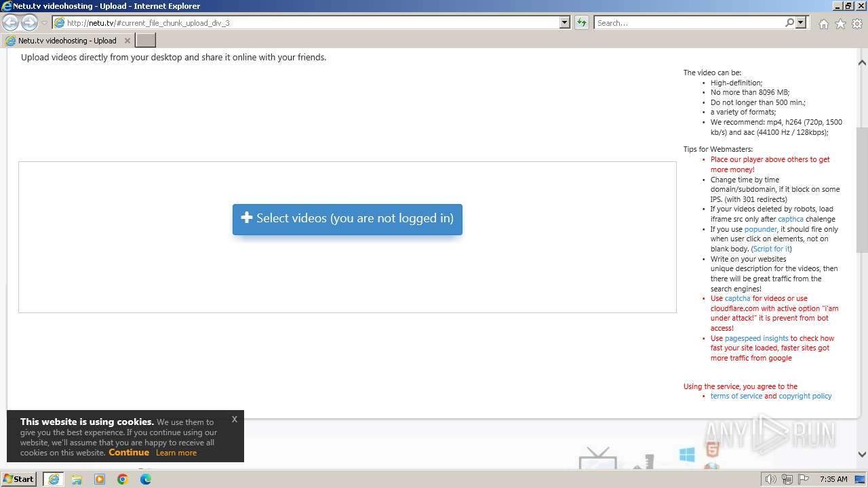Open Favorites star icon
Image resolution: width=868 pixels, height=488 pixels.
click(x=840, y=24)
